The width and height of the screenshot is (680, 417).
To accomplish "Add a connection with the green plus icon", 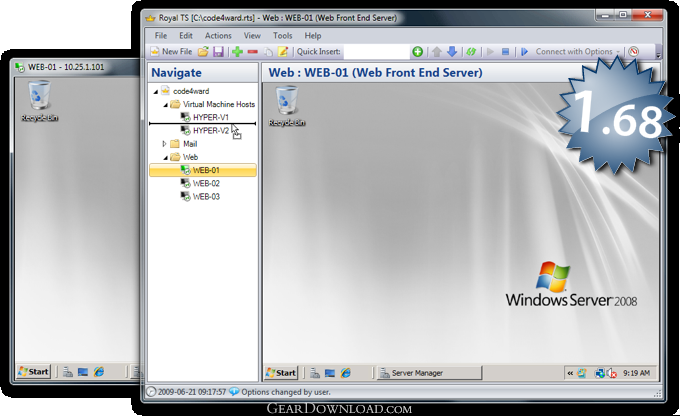I will (237, 52).
